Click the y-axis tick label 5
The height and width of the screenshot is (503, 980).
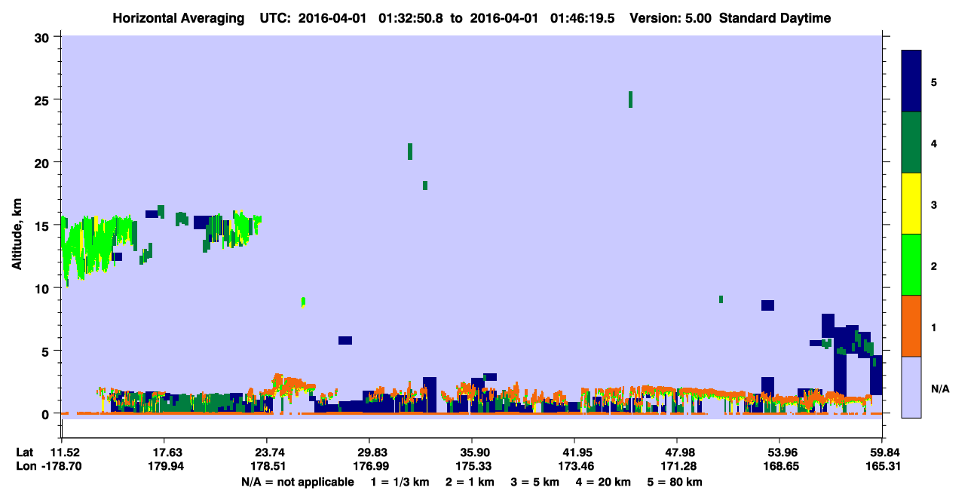pos(47,351)
